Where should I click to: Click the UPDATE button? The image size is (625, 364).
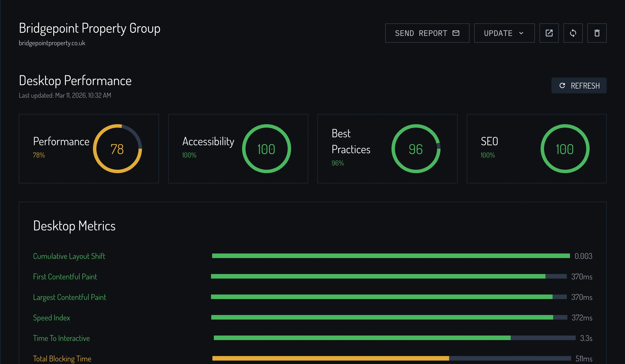coord(498,33)
